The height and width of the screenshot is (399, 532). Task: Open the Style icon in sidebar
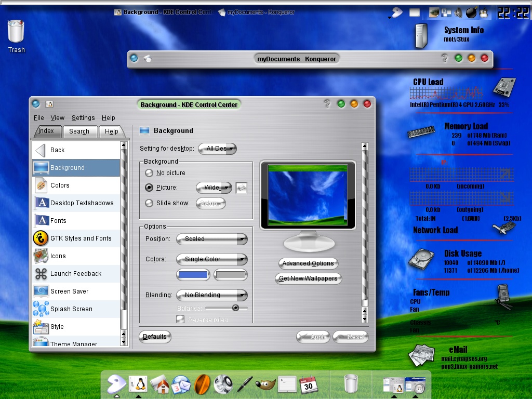click(x=41, y=326)
